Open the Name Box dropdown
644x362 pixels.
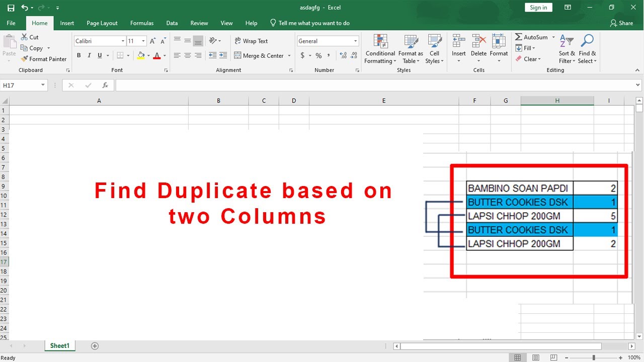pyautogui.click(x=43, y=85)
